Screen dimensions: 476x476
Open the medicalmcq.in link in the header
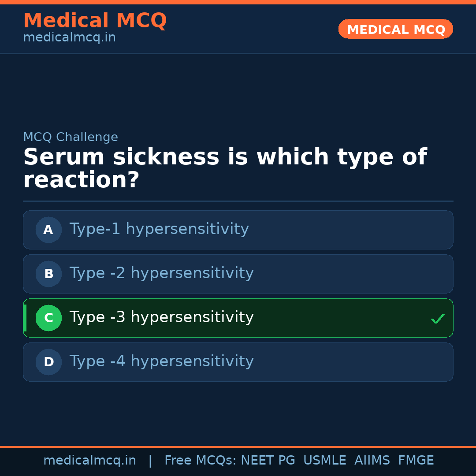tap(69, 38)
